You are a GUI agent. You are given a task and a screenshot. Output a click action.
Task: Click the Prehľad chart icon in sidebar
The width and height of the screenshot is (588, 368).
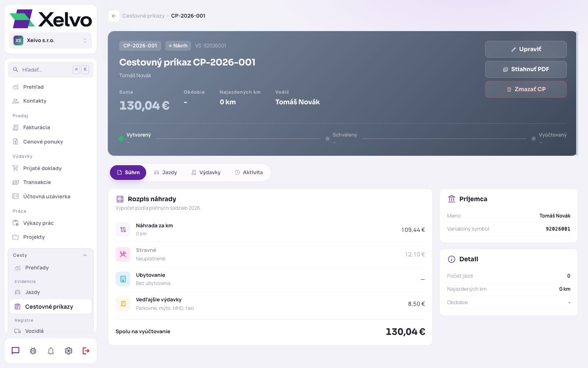(x=16, y=87)
